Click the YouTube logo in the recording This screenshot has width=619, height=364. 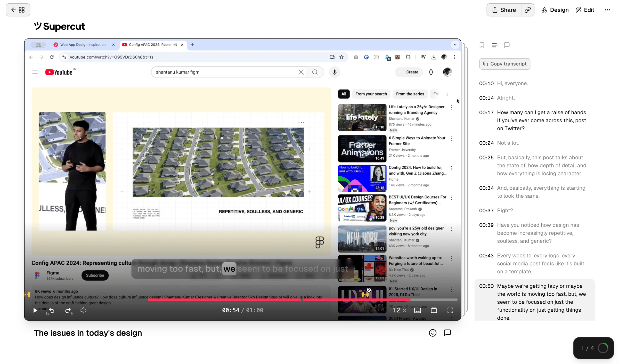59,72
